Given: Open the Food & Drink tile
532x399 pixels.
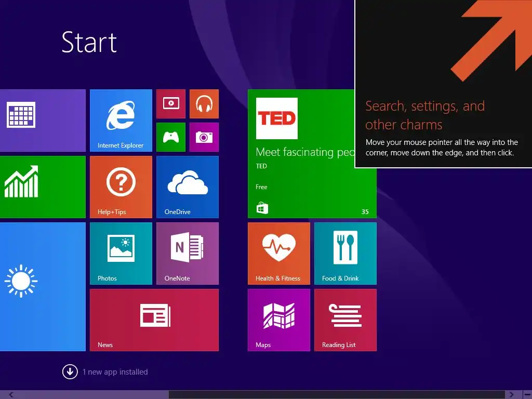Looking at the screenshot, I should click(x=345, y=254).
